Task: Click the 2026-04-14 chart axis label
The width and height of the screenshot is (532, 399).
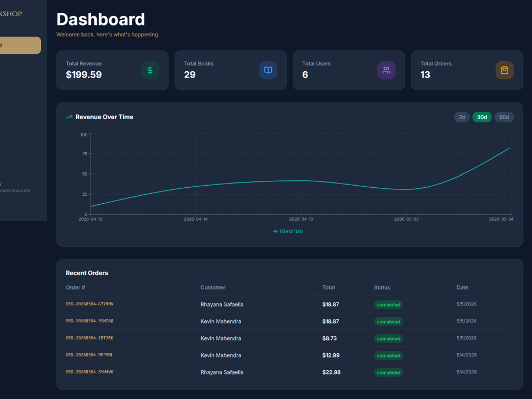Action: point(196,219)
